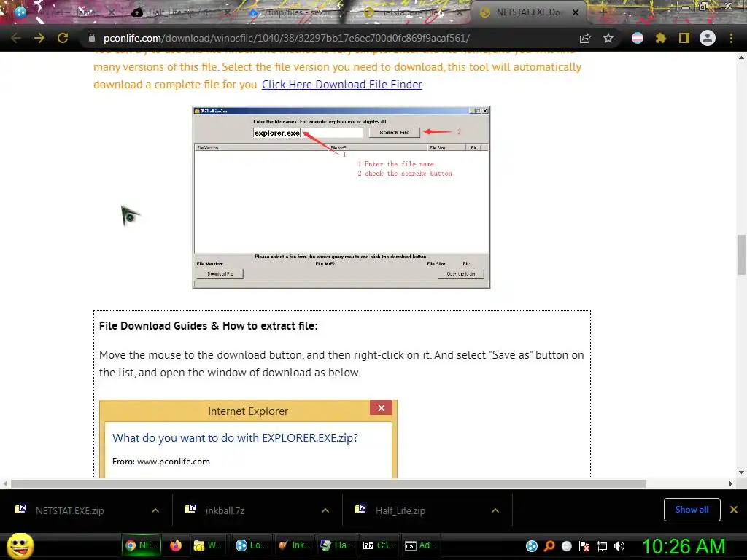
Task: Switch to the /tmp/files tab
Action: [295, 12]
